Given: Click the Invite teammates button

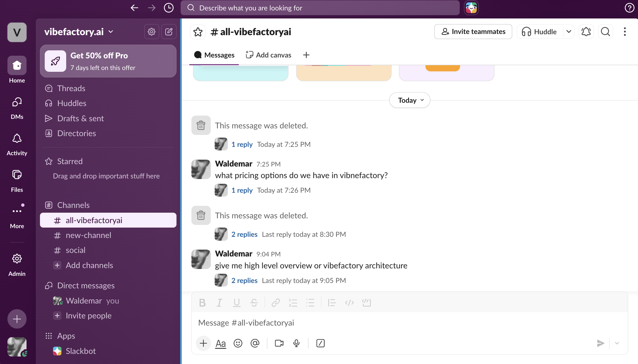Looking at the screenshot, I should coord(473,32).
